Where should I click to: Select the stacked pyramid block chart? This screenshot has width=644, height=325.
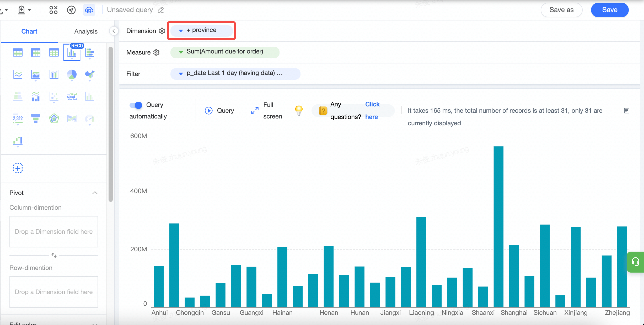pyautogui.click(x=18, y=97)
